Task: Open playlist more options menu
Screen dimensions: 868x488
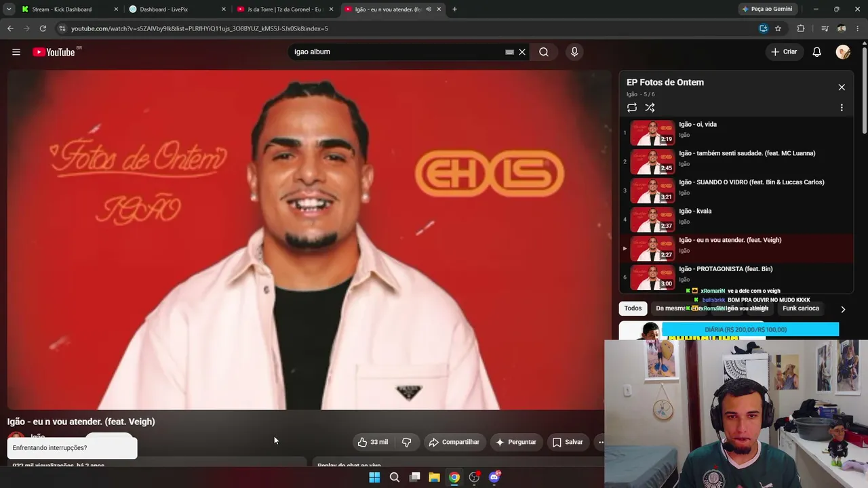Action: (x=842, y=108)
